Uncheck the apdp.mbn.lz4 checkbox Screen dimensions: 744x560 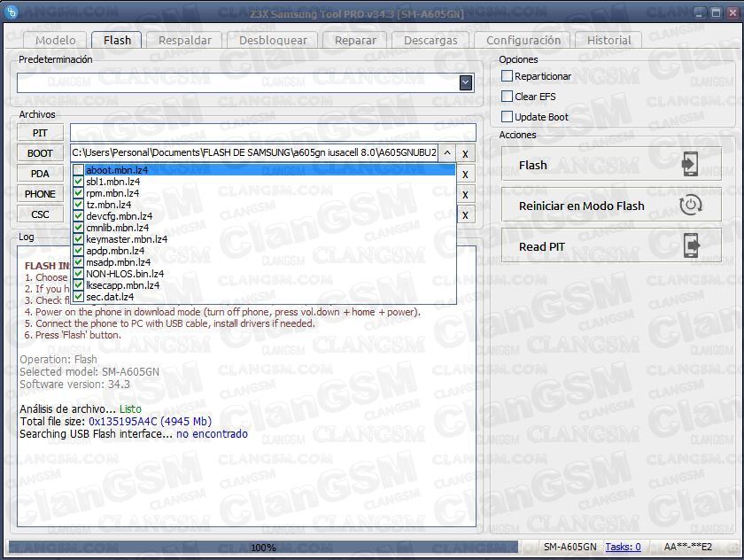79,251
